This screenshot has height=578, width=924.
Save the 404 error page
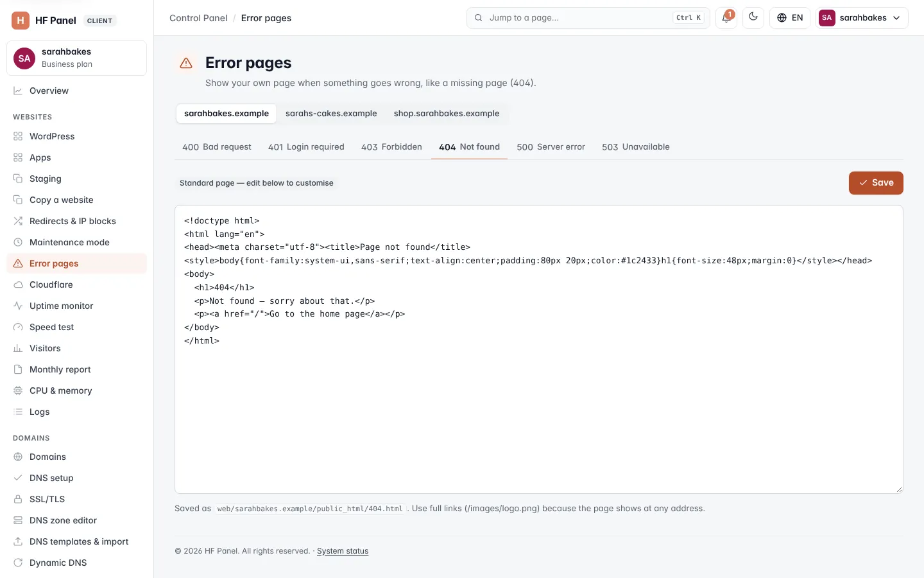coord(876,183)
